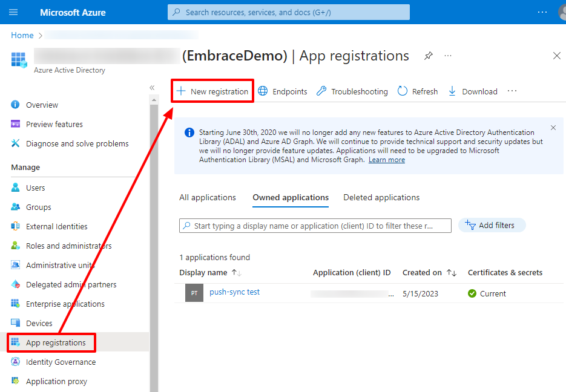This screenshot has width=566, height=392.
Task: Close the App registrations blade
Action: [556, 56]
